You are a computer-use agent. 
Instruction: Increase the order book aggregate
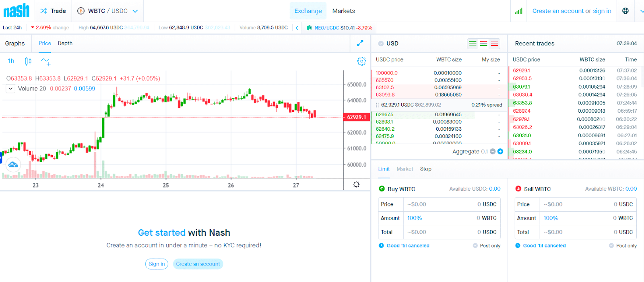pyautogui.click(x=500, y=152)
